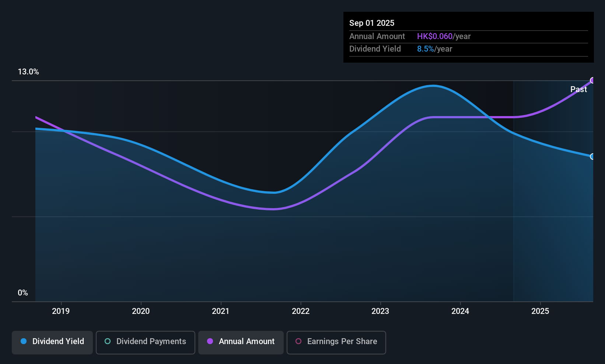605x364 pixels.
Task: Click the teal Dividend Payments circle icon
Action: (x=107, y=341)
